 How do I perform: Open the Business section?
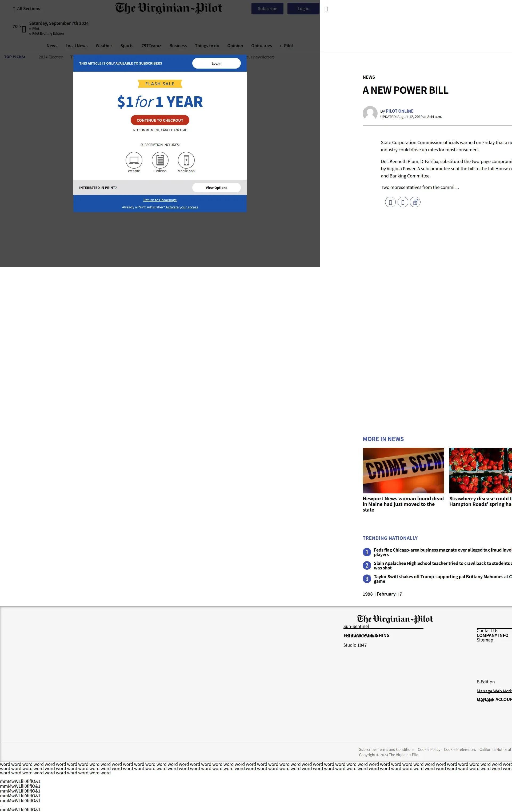coord(178,46)
